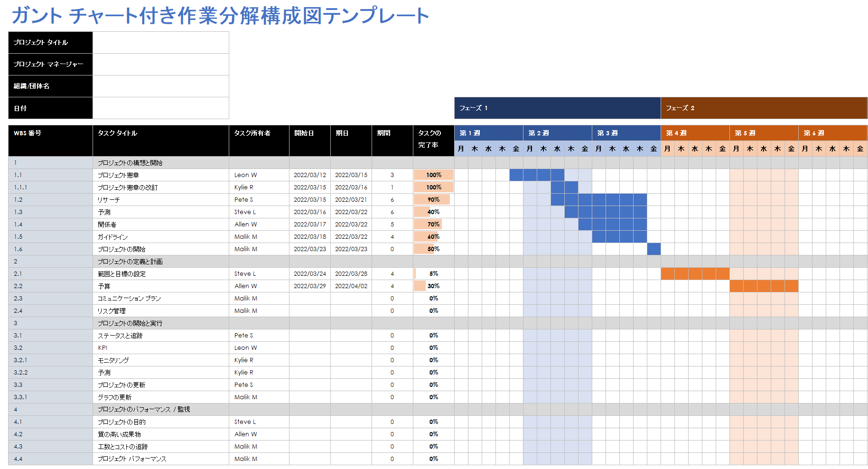Viewport: 868px width, 469px height.
Task: Click the 50% progress bar for プロジェクトの開始
Action: [x=424, y=249]
